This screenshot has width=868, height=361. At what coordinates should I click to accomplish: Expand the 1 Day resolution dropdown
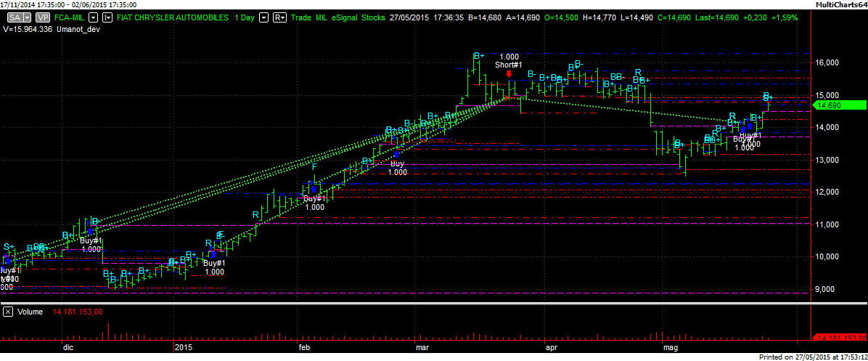263,16
